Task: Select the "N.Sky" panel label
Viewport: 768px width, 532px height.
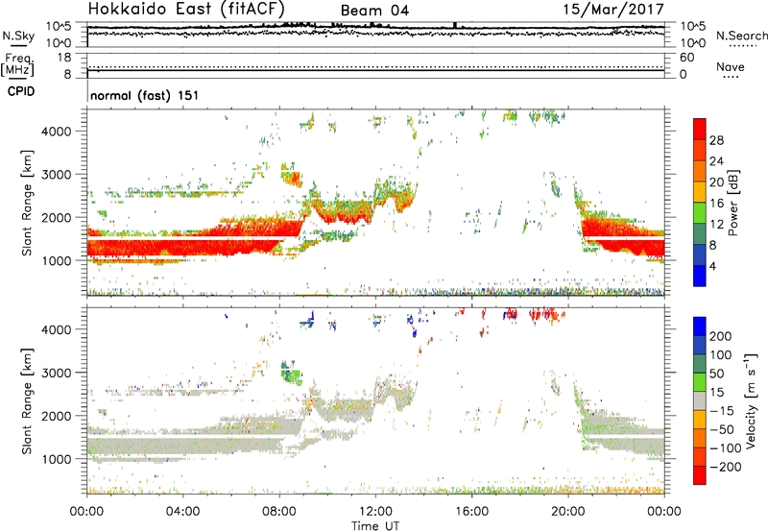Action: (18, 36)
